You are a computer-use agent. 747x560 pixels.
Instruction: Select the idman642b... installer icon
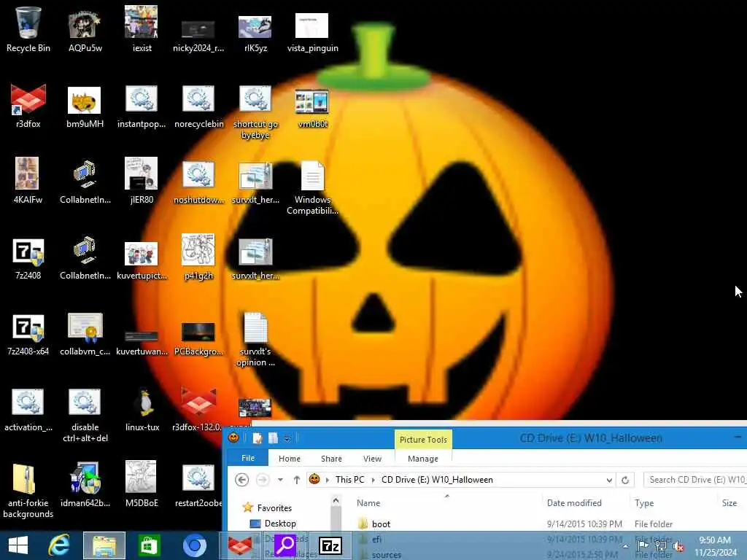pyautogui.click(x=85, y=485)
